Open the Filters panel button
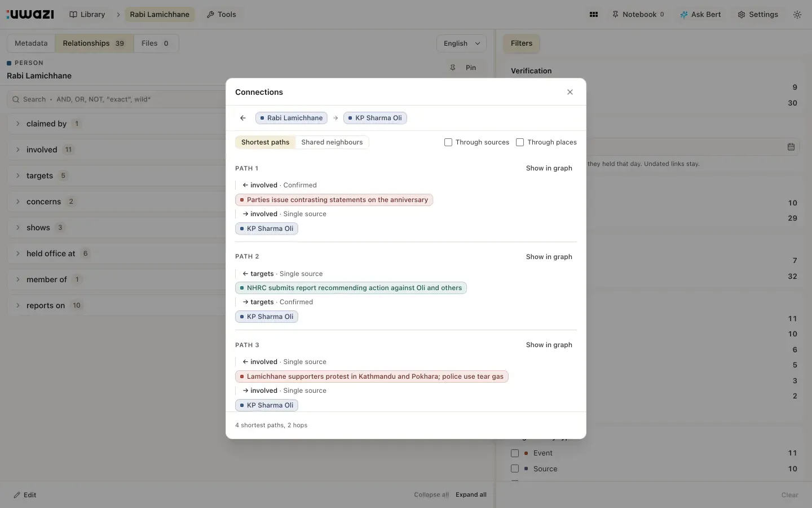 click(x=522, y=43)
